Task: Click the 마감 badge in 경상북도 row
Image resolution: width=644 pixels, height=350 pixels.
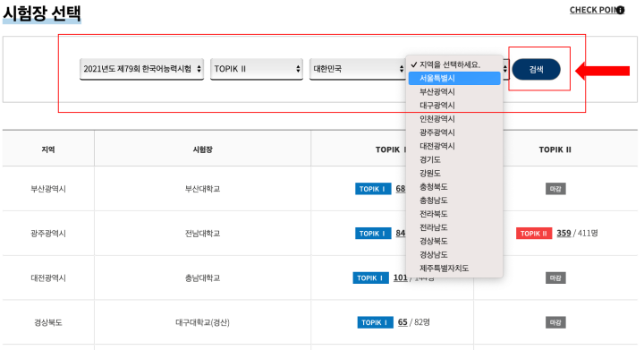Action: [x=555, y=322]
